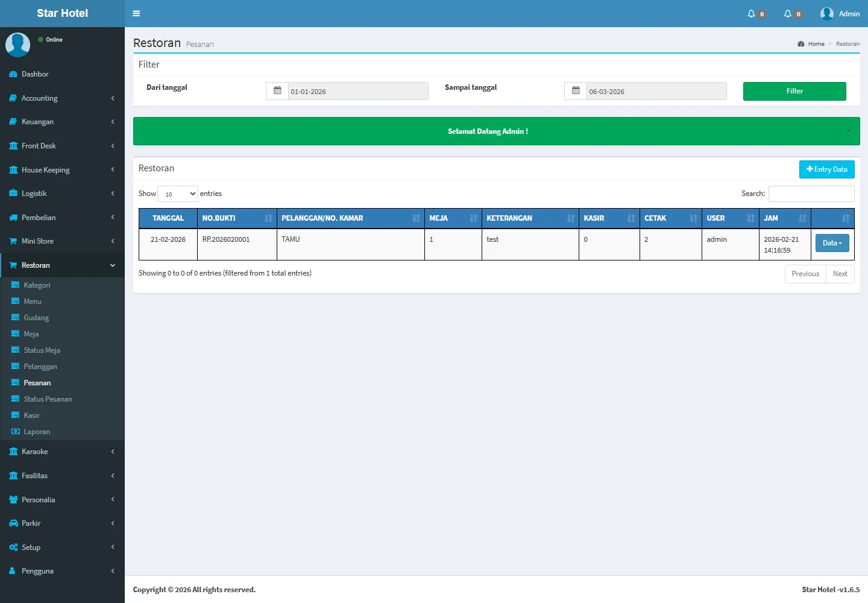This screenshot has height=603, width=868.
Task: Click the Entry Data button
Action: tap(826, 169)
